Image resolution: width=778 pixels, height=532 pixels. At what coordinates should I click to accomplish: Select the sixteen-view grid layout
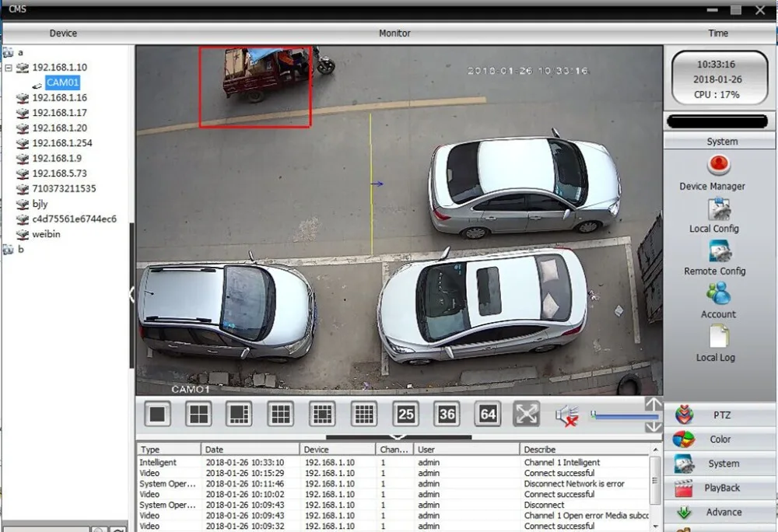coord(364,414)
